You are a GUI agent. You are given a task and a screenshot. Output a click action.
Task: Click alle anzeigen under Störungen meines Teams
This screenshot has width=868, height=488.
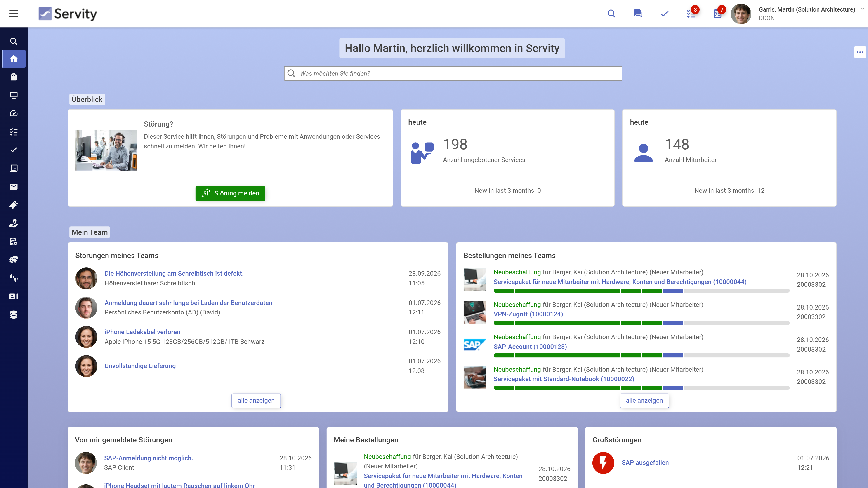click(x=256, y=400)
